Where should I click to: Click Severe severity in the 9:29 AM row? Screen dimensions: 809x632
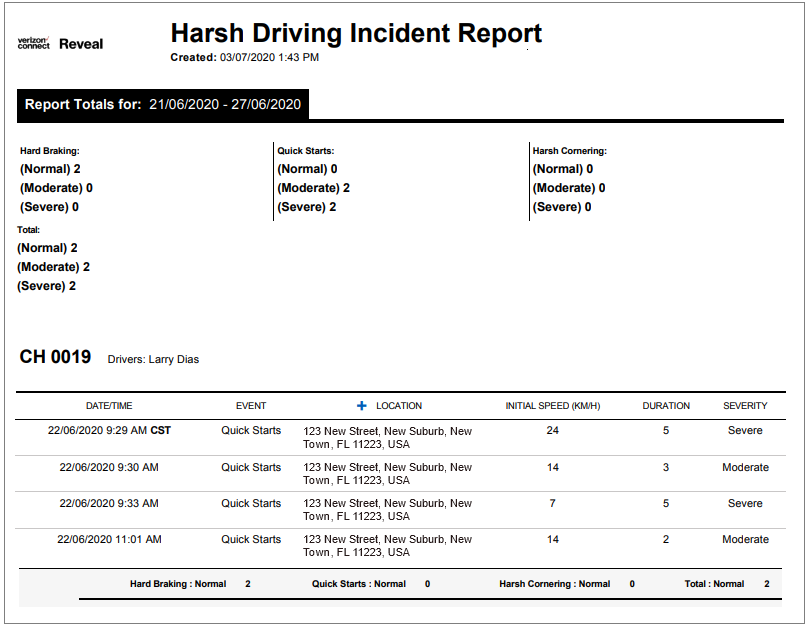pyautogui.click(x=745, y=431)
